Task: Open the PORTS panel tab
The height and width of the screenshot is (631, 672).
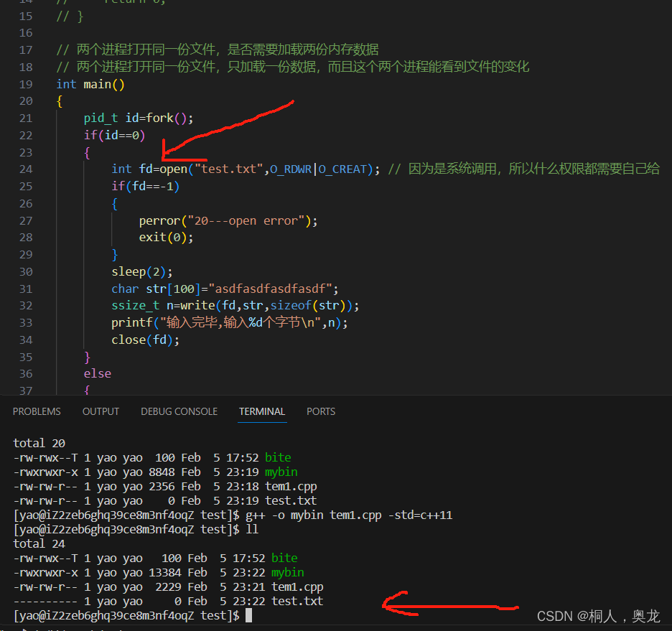Action: 321,411
